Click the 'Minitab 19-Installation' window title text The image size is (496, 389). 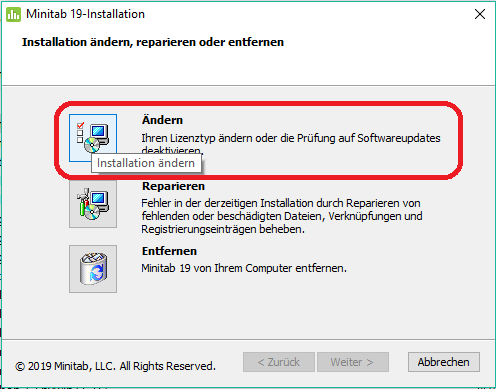(85, 14)
